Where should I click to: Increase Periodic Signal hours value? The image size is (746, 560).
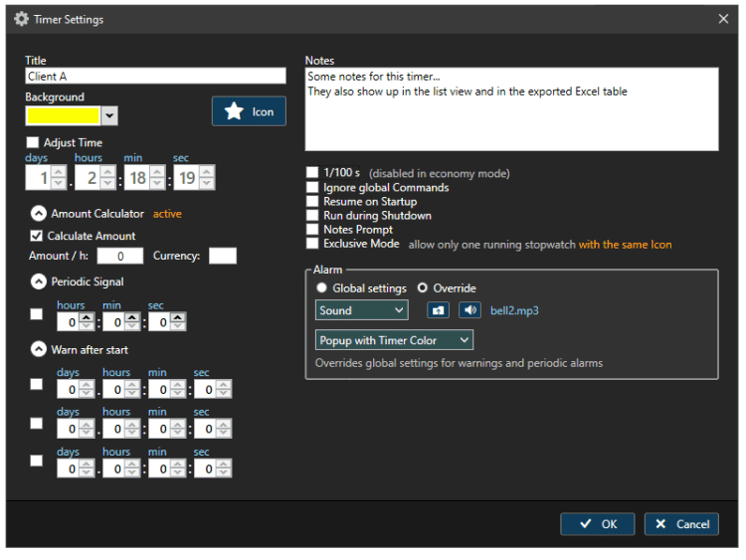87,318
